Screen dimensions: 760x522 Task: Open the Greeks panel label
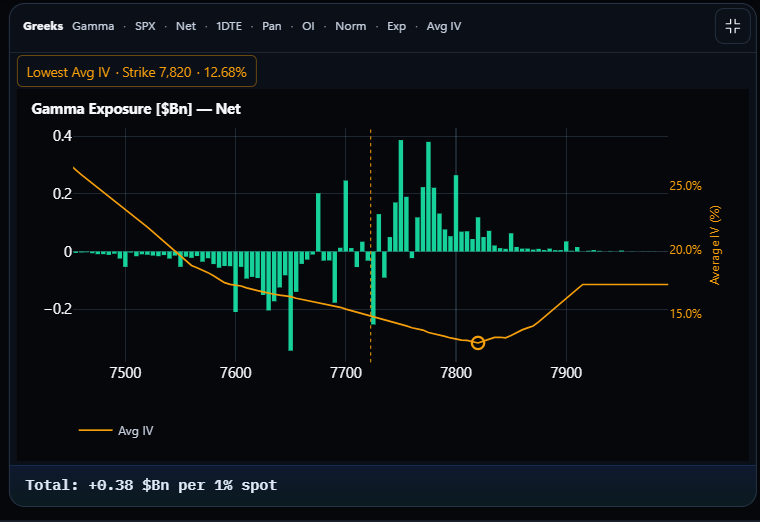click(x=43, y=26)
